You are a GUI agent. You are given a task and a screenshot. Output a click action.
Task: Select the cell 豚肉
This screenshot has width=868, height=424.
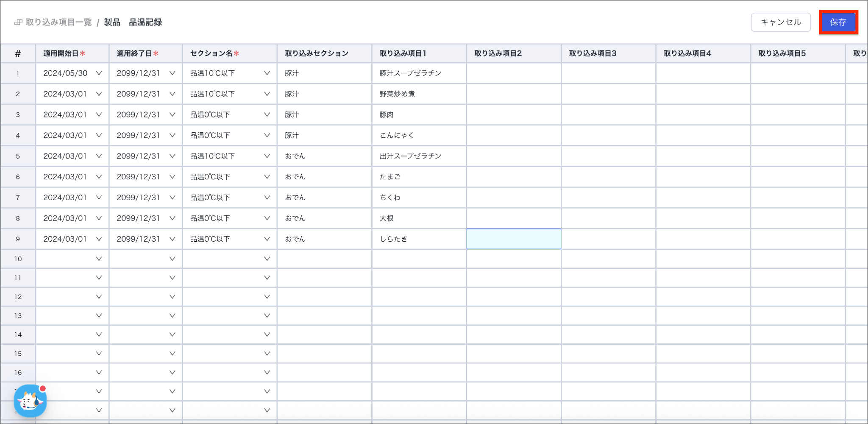(x=419, y=115)
